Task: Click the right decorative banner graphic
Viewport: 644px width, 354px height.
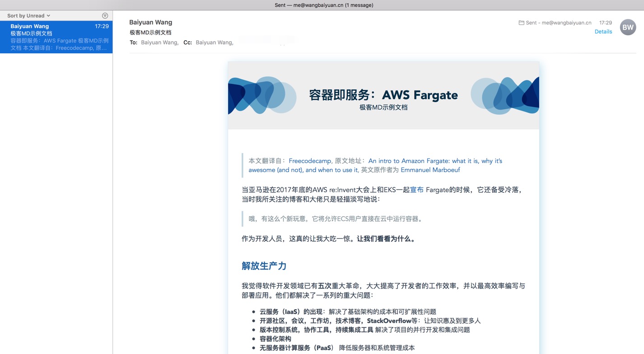Action: pos(505,95)
